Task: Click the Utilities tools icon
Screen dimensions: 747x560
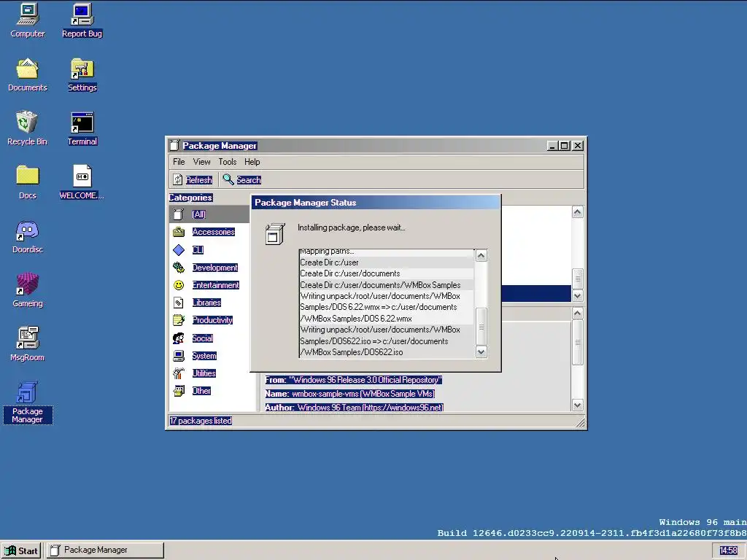Action: [179, 373]
